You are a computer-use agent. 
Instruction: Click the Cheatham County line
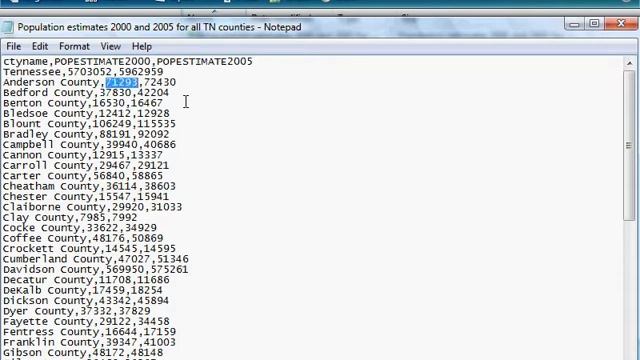pos(89,187)
